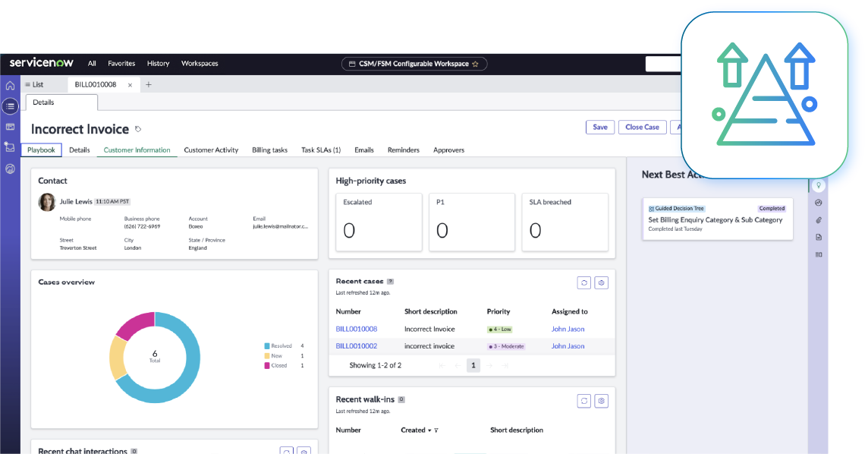Open the SLA breached card

565,222
